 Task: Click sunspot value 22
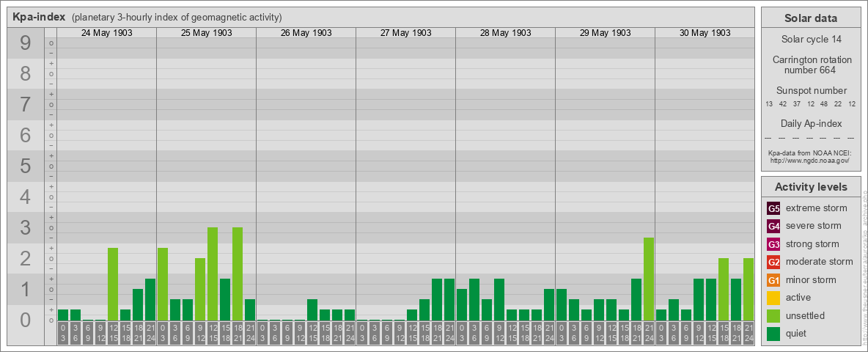(x=838, y=104)
